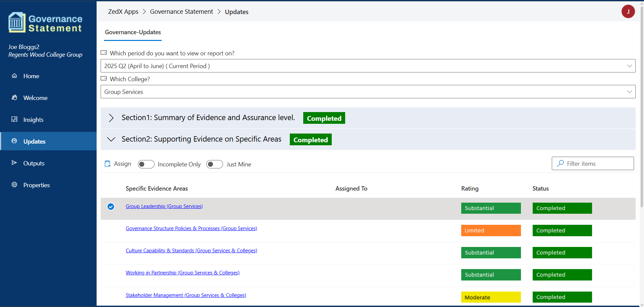The width and height of the screenshot is (644, 307).
Task: Click the Assign button label
Action: pos(122,164)
